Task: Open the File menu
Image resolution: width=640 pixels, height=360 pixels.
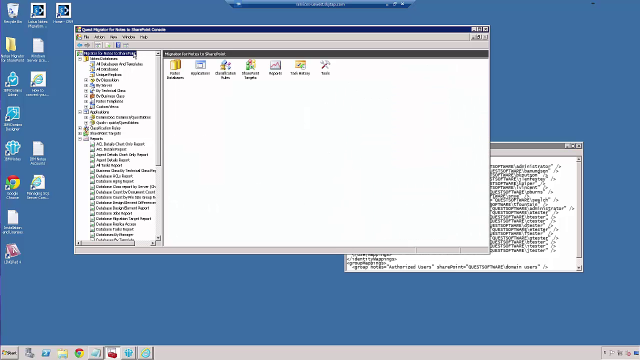Action: tap(86, 37)
